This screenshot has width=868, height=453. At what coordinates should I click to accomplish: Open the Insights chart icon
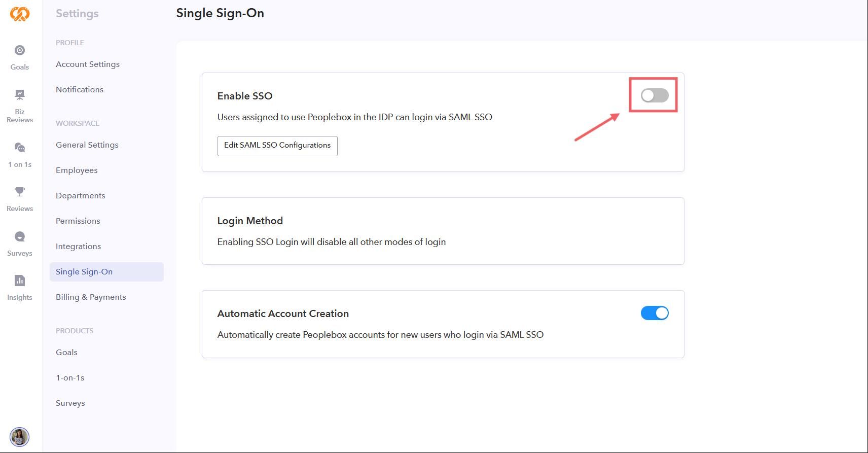pos(20,281)
